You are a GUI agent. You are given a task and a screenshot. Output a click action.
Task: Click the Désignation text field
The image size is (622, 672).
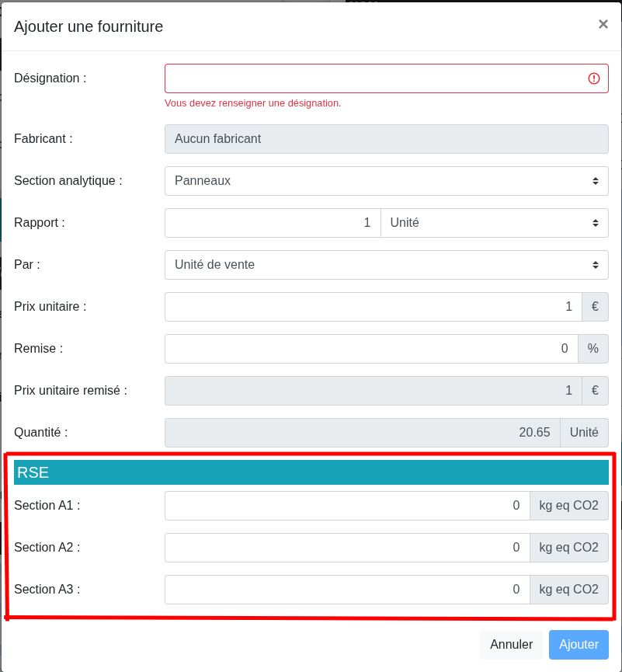(x=373, y=78)
